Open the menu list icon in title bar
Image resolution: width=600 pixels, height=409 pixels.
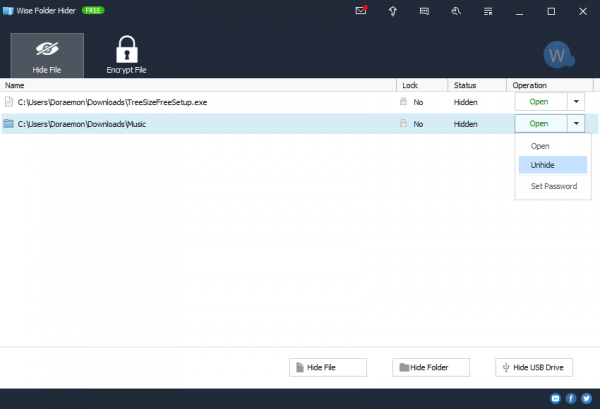488,11
